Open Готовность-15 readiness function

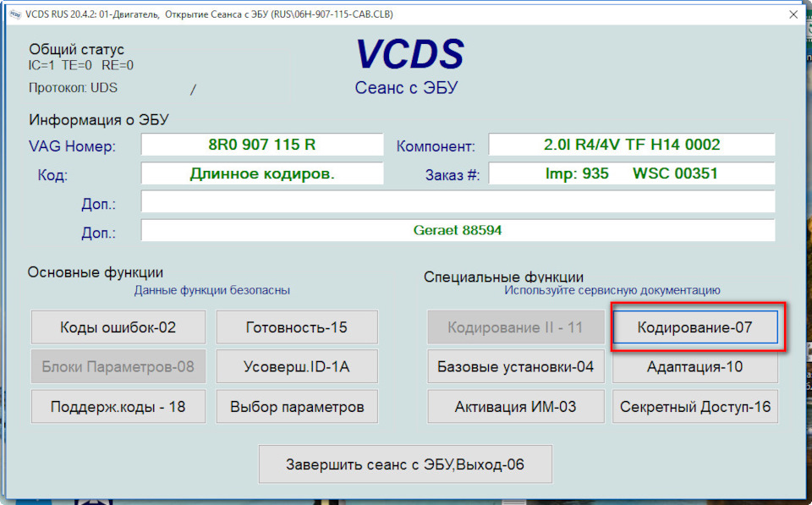click(297, 327)
